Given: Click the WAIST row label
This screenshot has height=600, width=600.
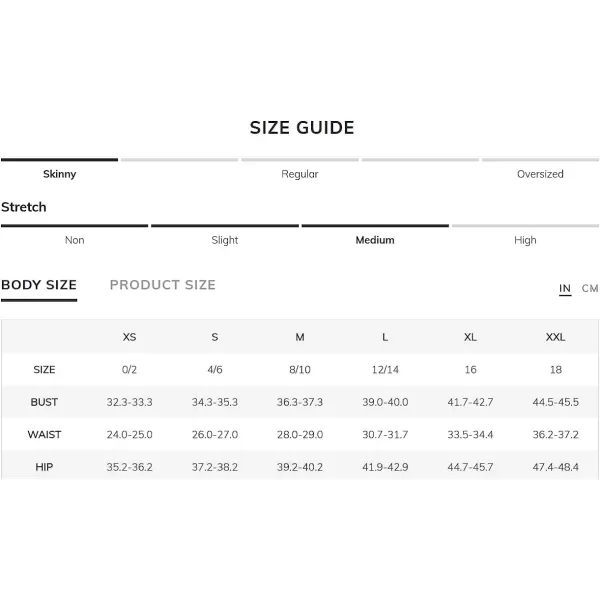Looking at the screenshot, I should point(44,435).
